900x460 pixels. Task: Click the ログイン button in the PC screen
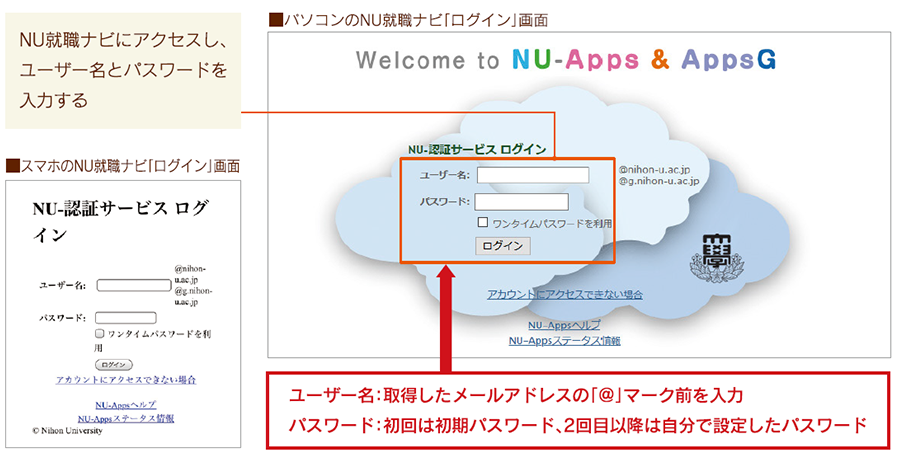[503, 246]
